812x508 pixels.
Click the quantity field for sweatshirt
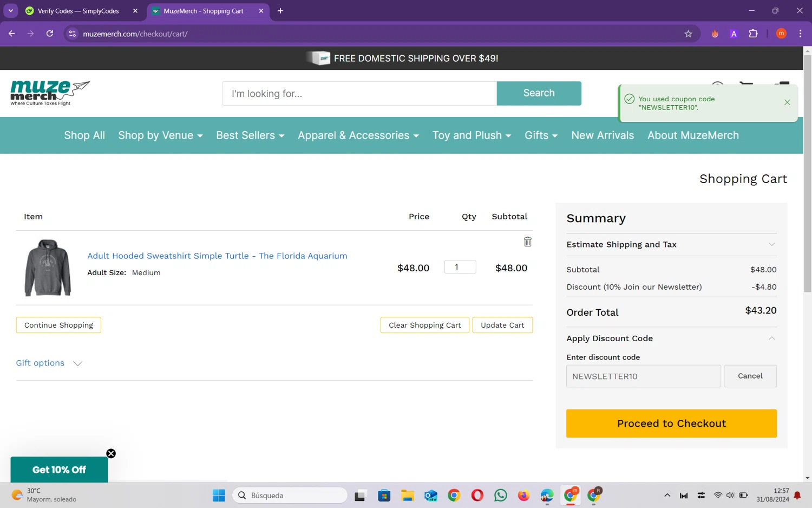[460, 267]
